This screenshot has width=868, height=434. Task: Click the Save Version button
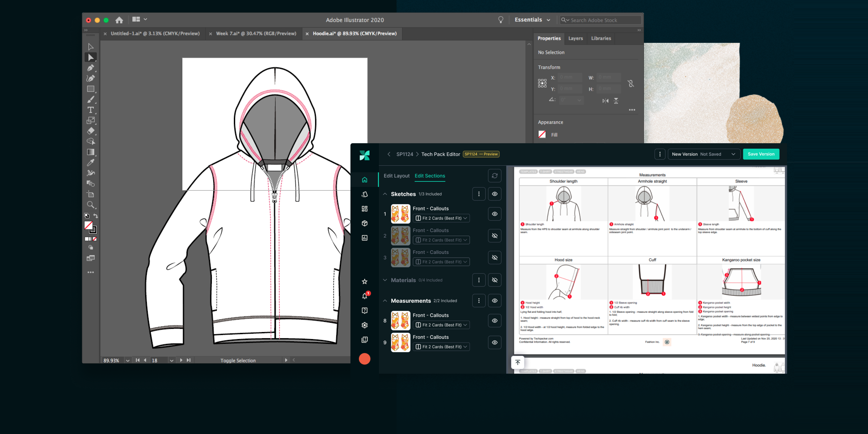click(x=761, y=154)
